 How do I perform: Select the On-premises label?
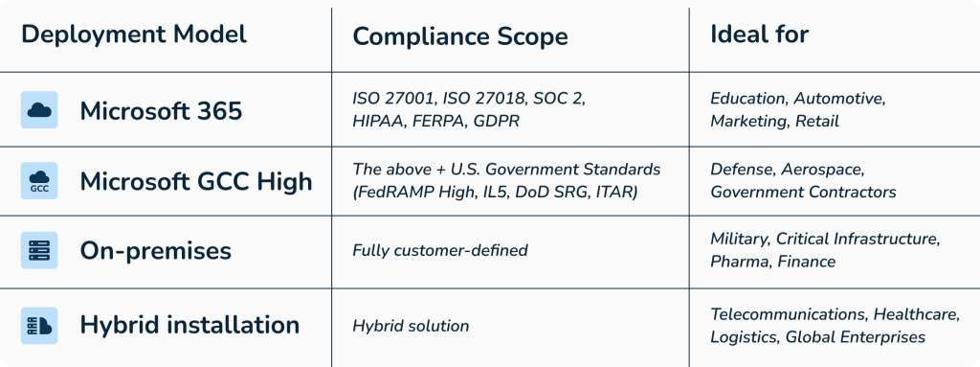tap(156, 251)
